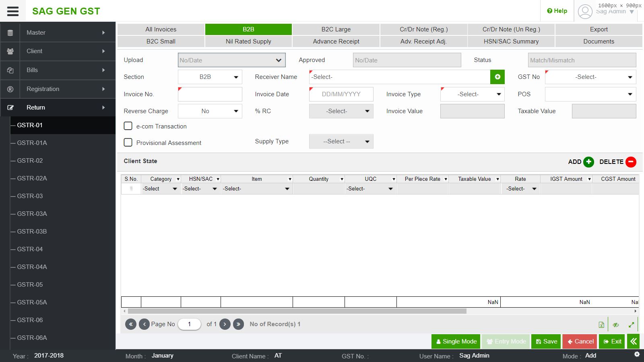This screenshot has width=644, height=362.
Task: Tick the Provisional Assessment checkbox
Action: (x=128, y=143)
